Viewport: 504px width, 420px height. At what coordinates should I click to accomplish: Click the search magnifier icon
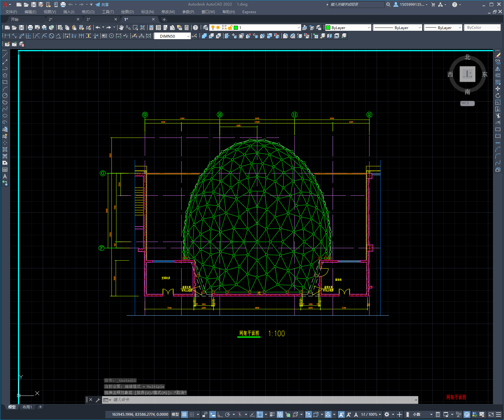coord(388,5)
